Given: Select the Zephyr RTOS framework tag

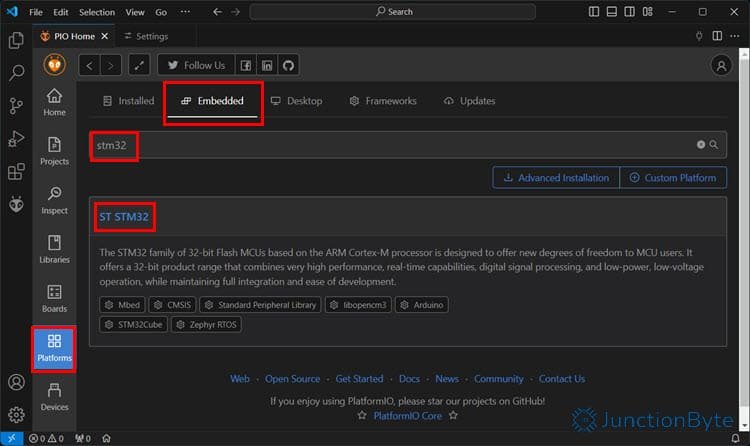Looking at the screenshot, I should (x=206, y=324).
